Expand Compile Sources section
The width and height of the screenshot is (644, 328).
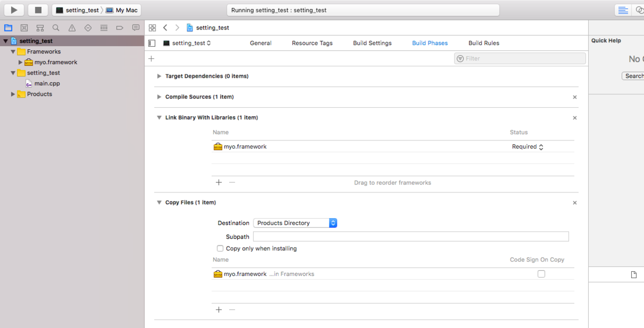point(159,97)
